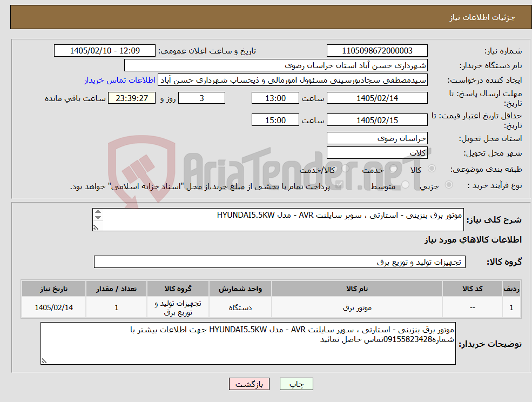
Task: Click the واحد شمارش column header
Action: 240,289
